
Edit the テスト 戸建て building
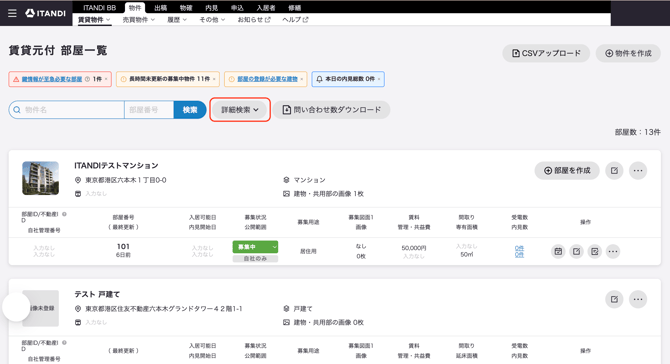click(x=614, y=299)
